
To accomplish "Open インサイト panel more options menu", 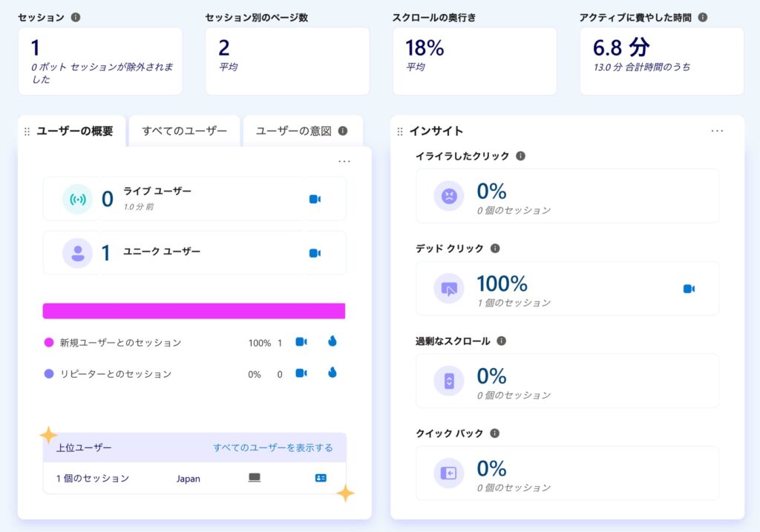I will point(717,131).
